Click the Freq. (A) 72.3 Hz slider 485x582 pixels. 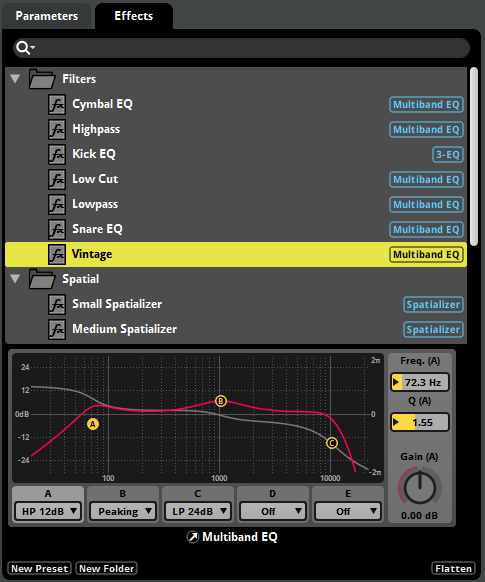pos(420,382)
